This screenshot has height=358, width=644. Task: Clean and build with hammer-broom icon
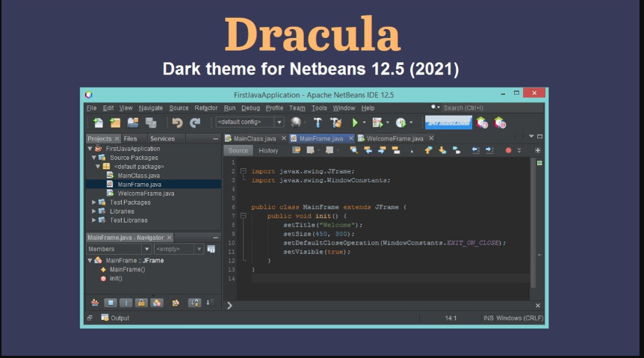(x=336, y=123)
